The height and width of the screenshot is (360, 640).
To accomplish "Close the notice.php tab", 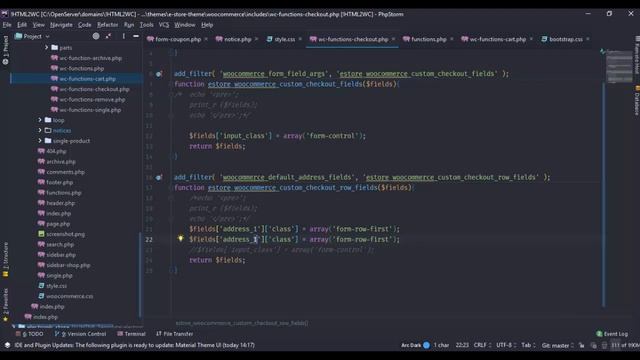I will 256,39.
